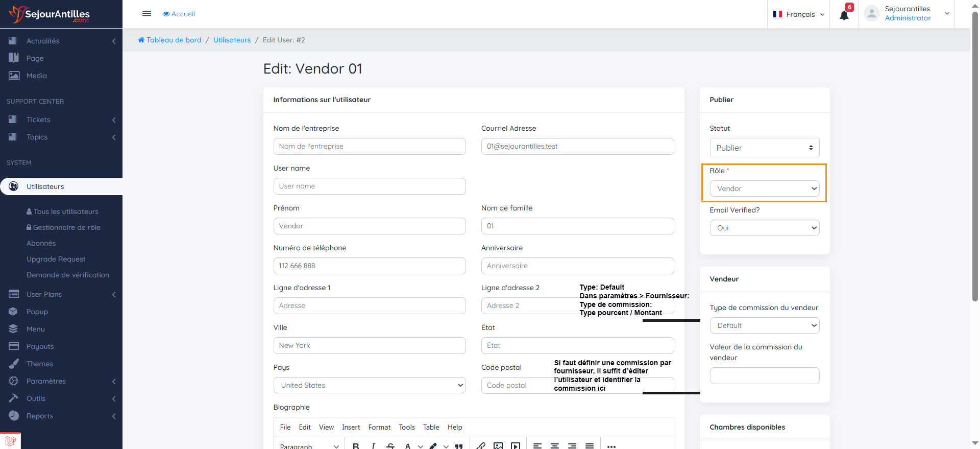980x449 pixels.
Task: Open the Pays dropdown showing United States
Action: [369, 385]
